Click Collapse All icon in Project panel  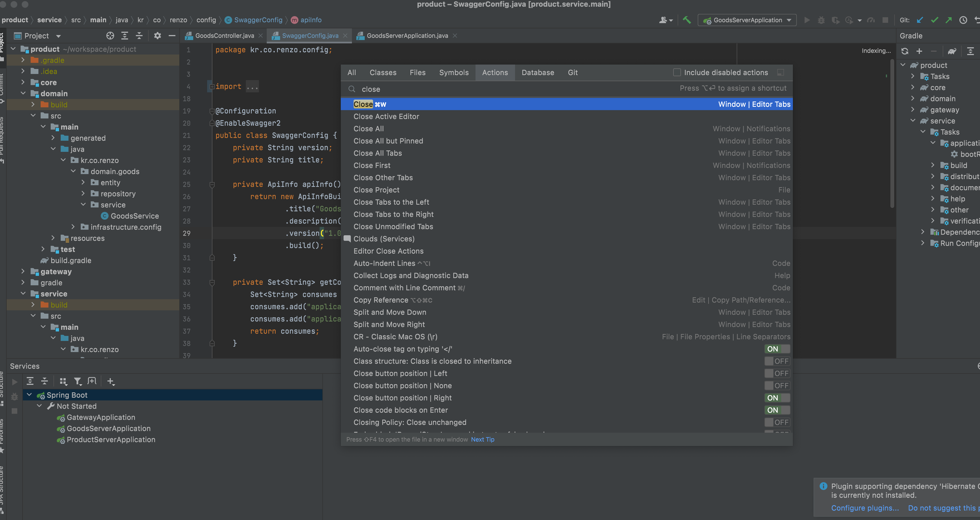pos(139,36)
